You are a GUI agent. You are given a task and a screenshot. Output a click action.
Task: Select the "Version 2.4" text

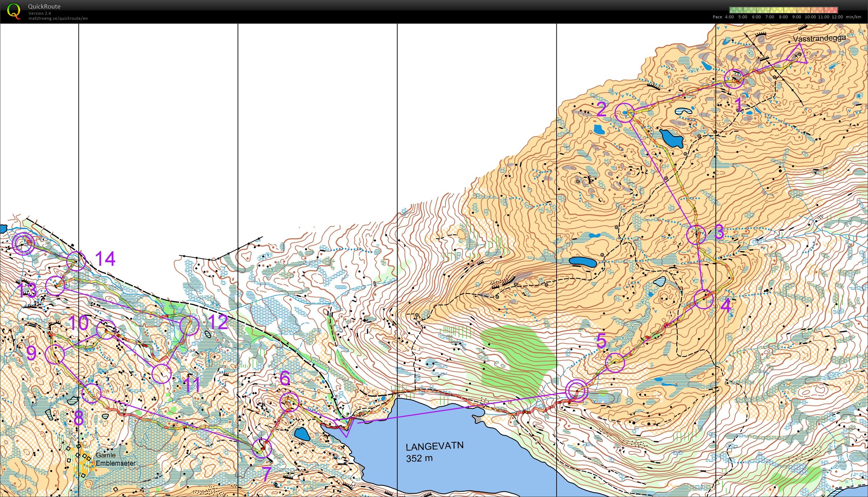tap(40, 13)
